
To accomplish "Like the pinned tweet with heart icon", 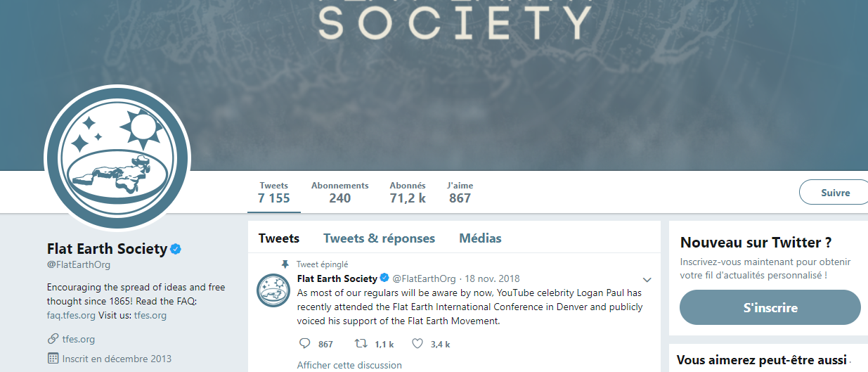I will (x=417, y=344).
